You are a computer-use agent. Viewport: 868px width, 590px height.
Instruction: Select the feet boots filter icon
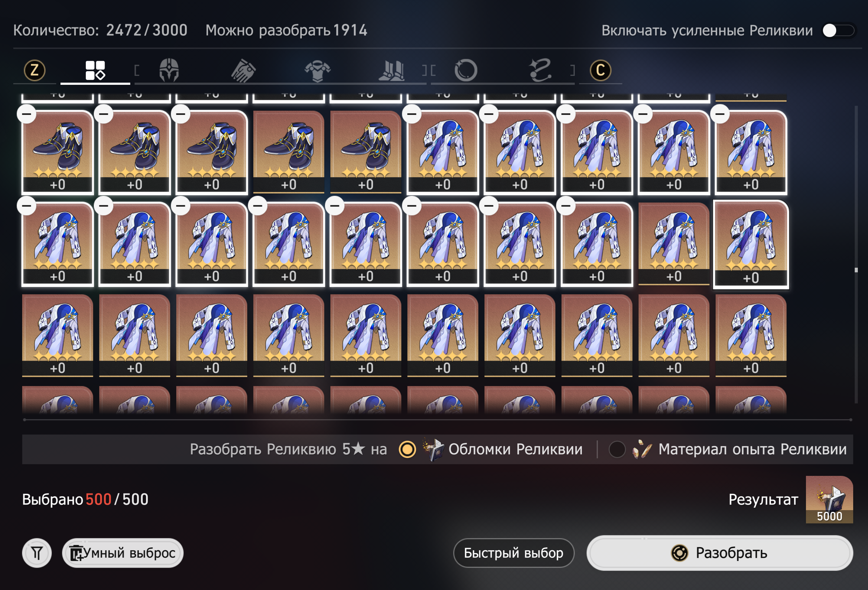pyautogui.click(x=391, y=70)
